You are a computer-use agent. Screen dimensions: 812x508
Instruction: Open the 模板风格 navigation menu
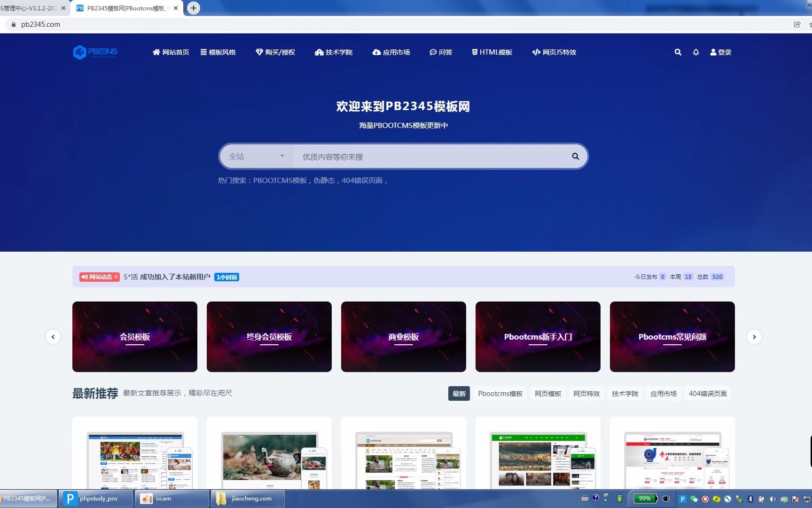(x=219, y=52)
